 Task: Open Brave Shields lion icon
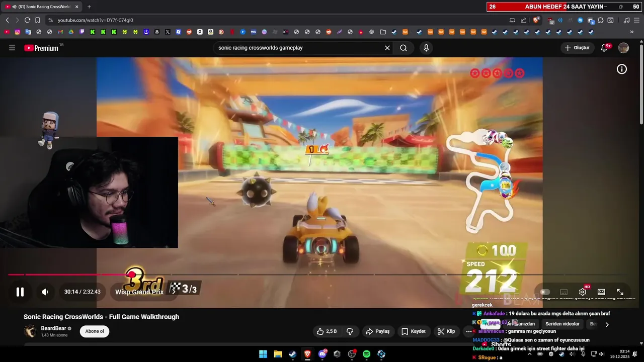536,20
